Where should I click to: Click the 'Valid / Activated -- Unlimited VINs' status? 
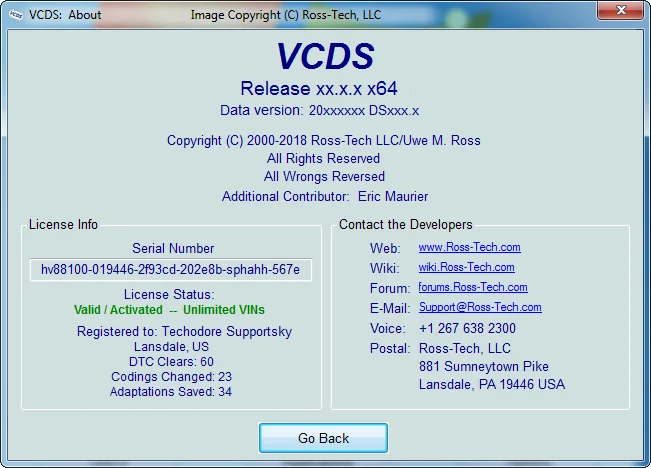169,310
